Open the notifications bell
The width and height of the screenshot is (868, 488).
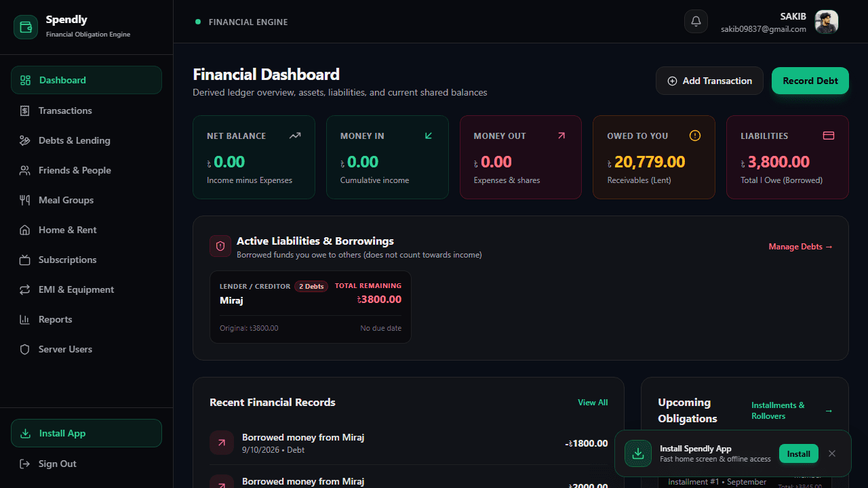pyautogui.click(x=696, y=22)
